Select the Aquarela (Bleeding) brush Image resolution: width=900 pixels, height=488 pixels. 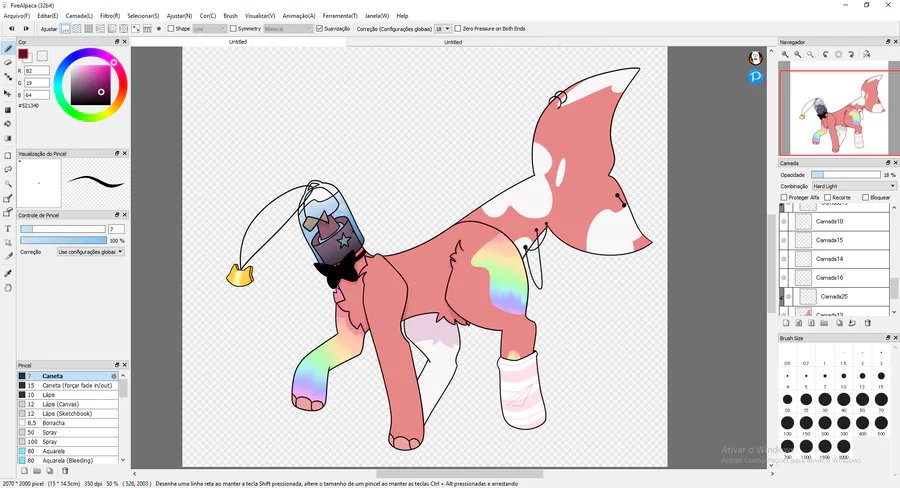68,460
